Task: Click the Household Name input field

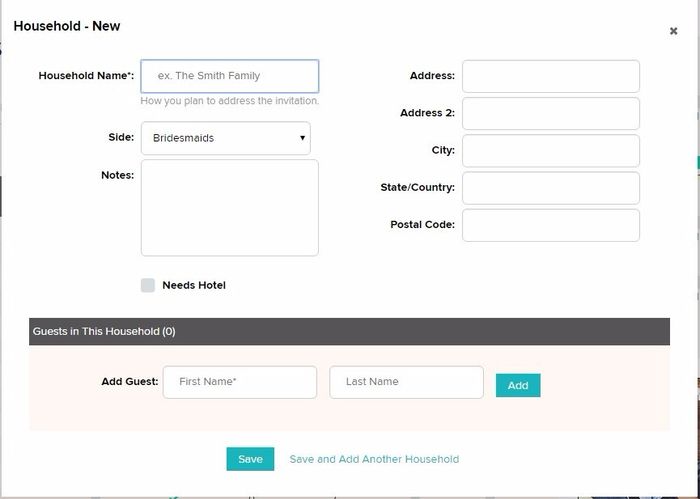Action: point(229,76)
